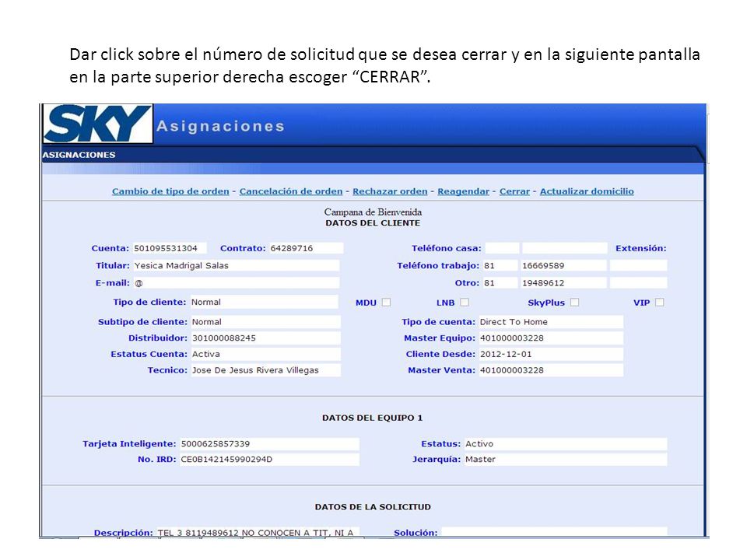Click the 'Asignaciones' header title
The image size is (747, 560).
pos(220,126)
